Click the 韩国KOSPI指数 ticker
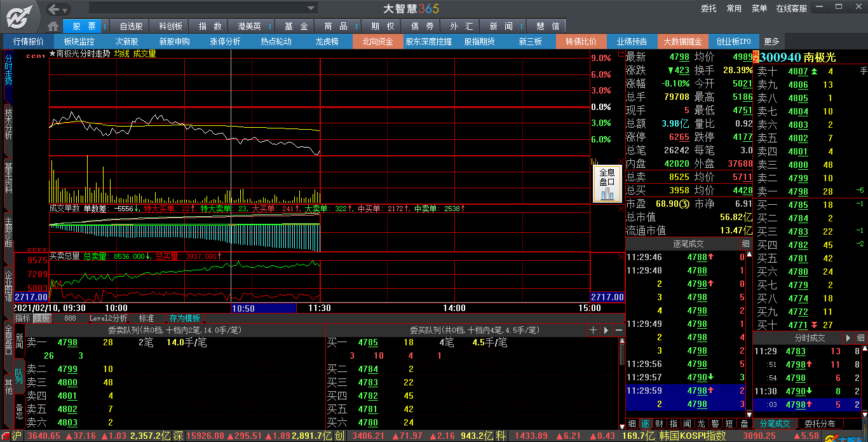This screenshot has width=868, height=442. (x=693, y=436)
